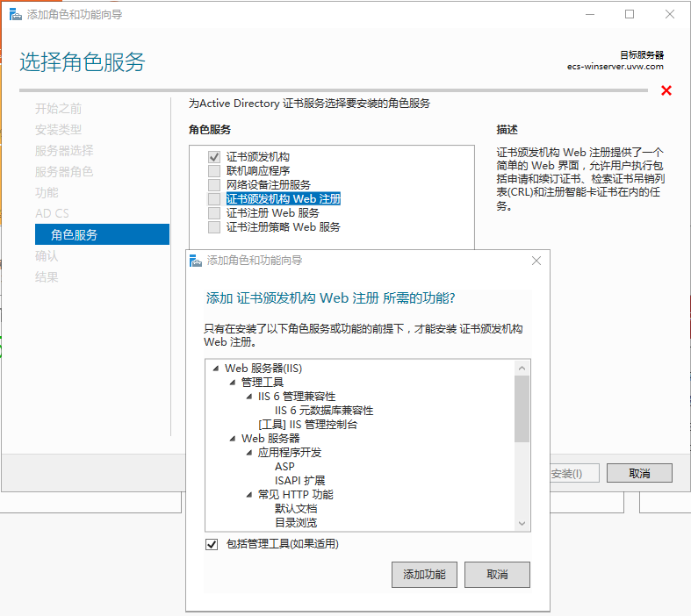Collapse Web 服务器(IIS) tree node

[215, 369]
